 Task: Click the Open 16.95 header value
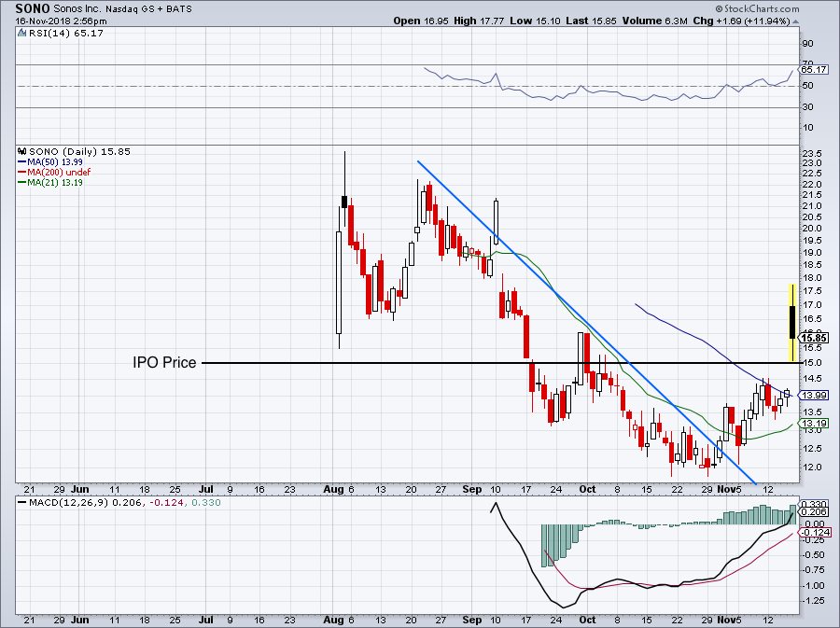(421, 21)
